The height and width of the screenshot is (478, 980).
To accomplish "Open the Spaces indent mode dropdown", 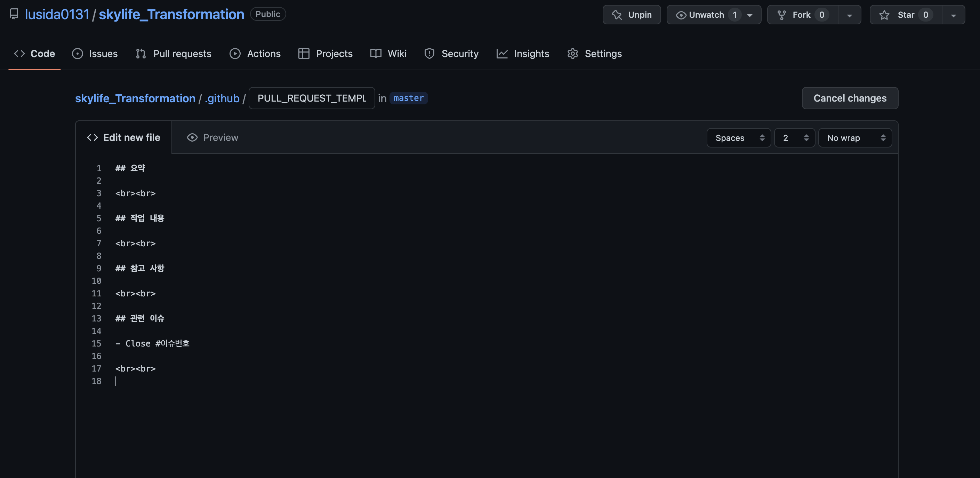I will coord(738,138).
